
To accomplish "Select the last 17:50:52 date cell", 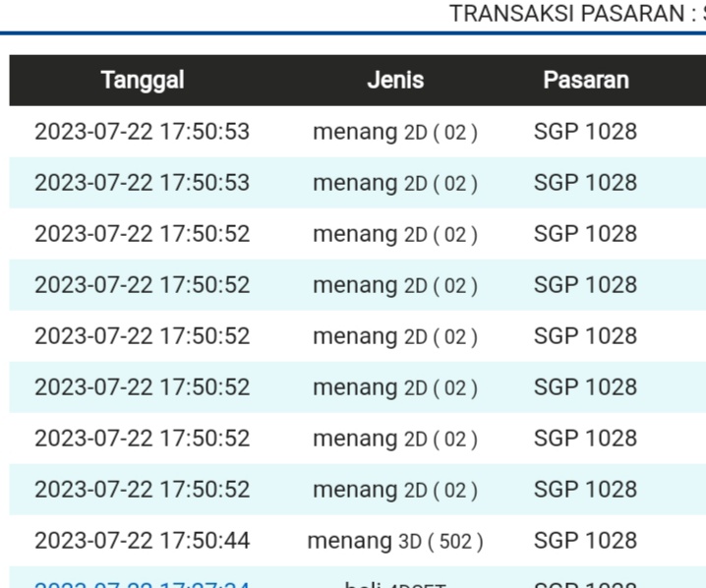I will (x=143, y=490).
